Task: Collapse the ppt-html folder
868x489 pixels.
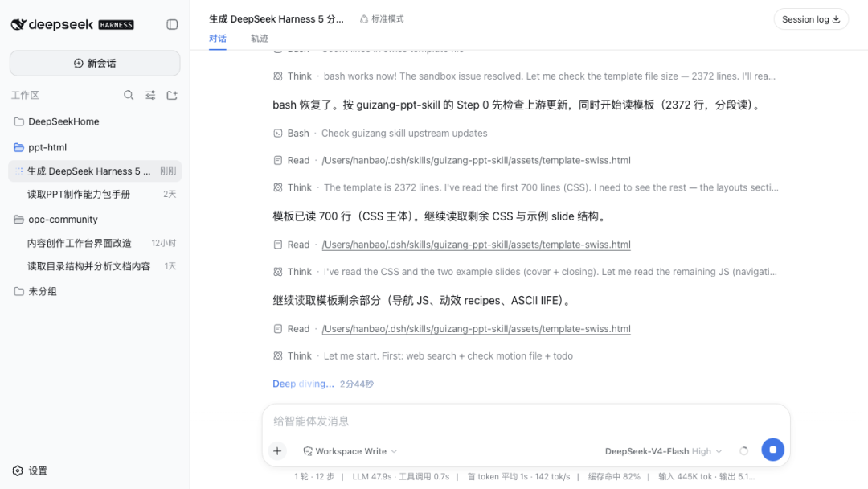Action: [x=95, y=147]
